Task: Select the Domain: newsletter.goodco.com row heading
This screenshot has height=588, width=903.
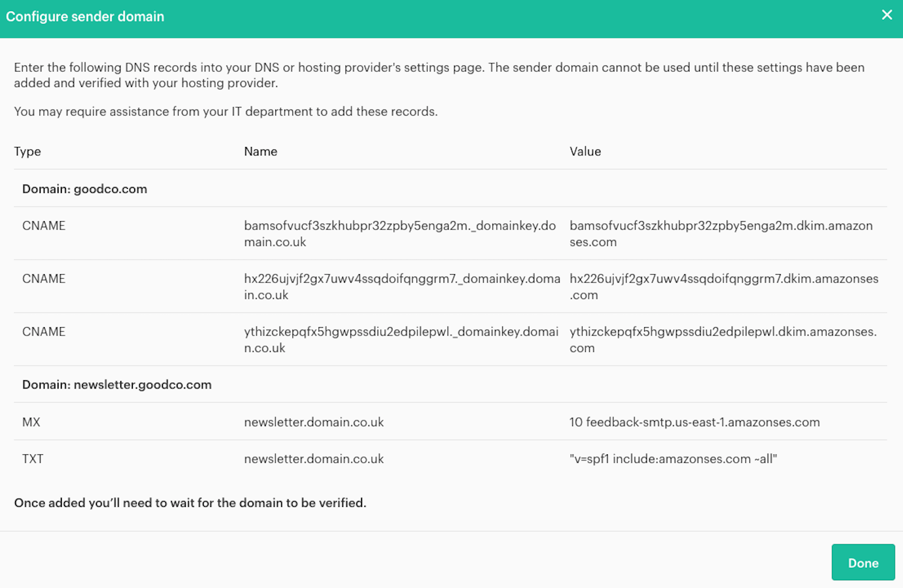Action: (117, 385)
